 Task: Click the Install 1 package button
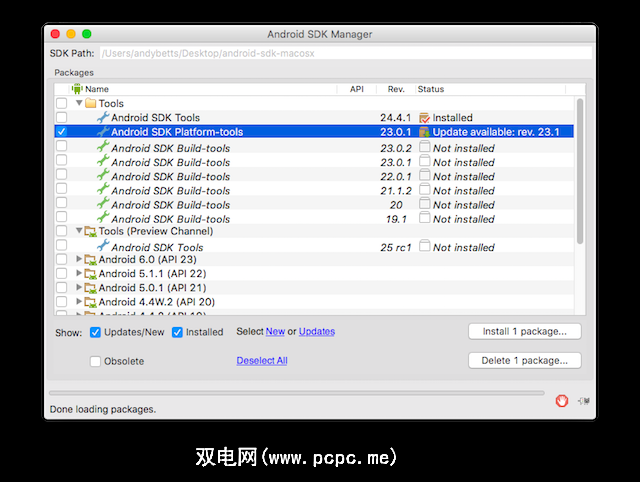pos(524,331)
